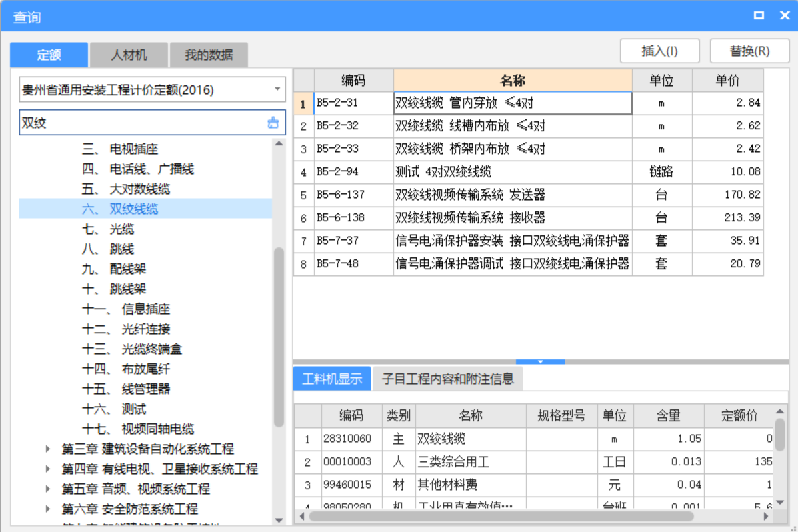The height and width of the screenshot is (532, 798).
Task: Select tree item 三、电视插座
Action: pyautogui.click(x=120, y=149)
